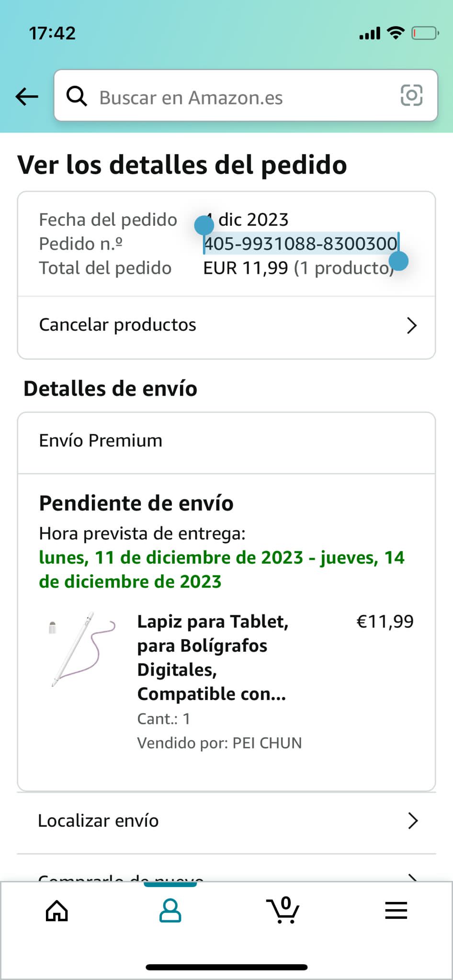Tap the battery indicator in status bar

425,33
